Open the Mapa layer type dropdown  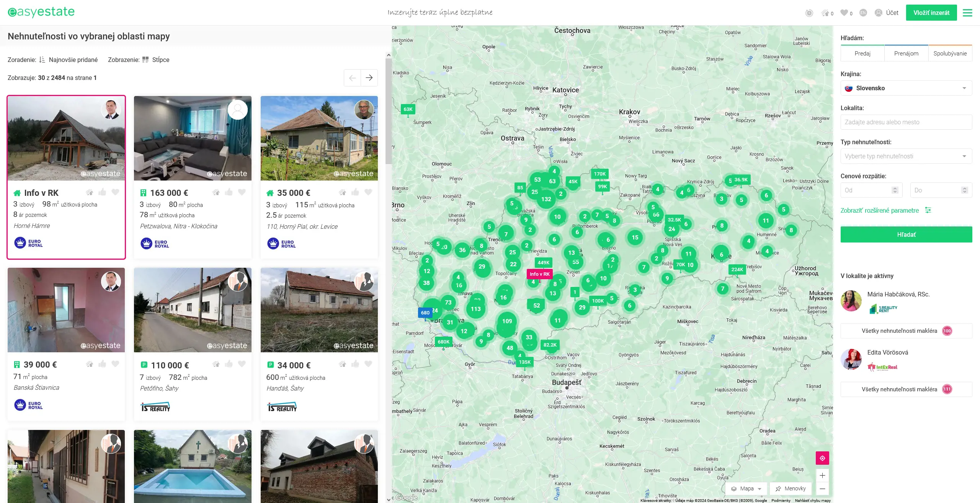click(x=746, y=488)
